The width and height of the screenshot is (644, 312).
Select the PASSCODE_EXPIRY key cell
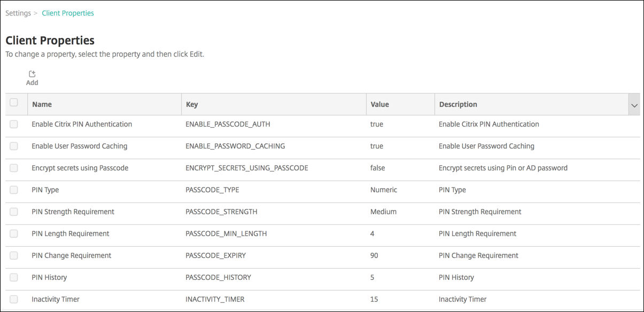215,256
